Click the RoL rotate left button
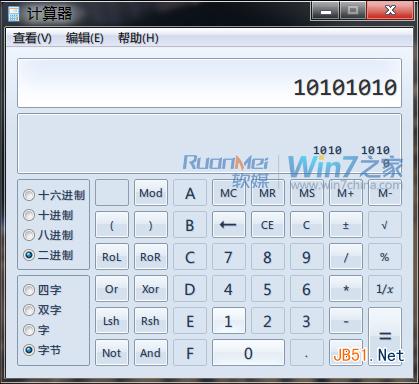 112,257
